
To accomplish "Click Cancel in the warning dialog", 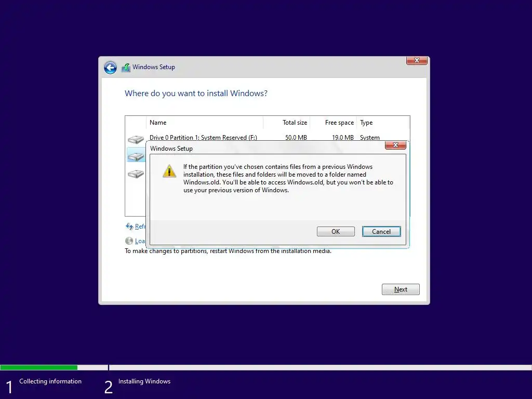I will (x=381, y=231).
